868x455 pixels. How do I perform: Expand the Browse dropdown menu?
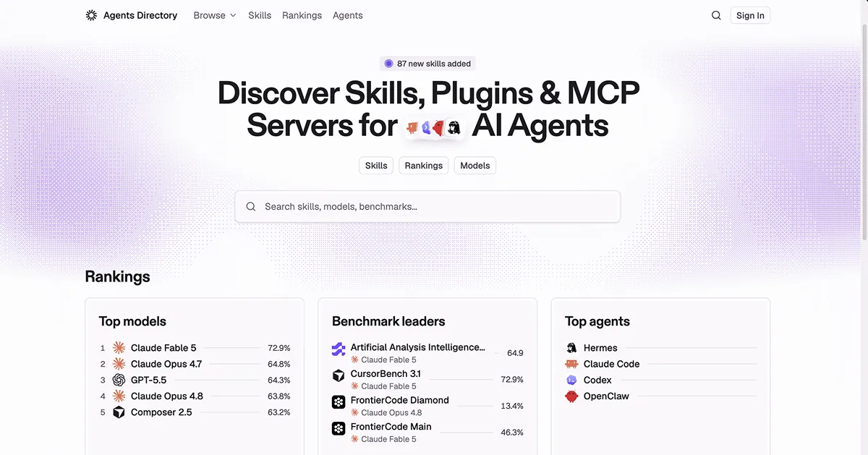[x=215, y=15]
